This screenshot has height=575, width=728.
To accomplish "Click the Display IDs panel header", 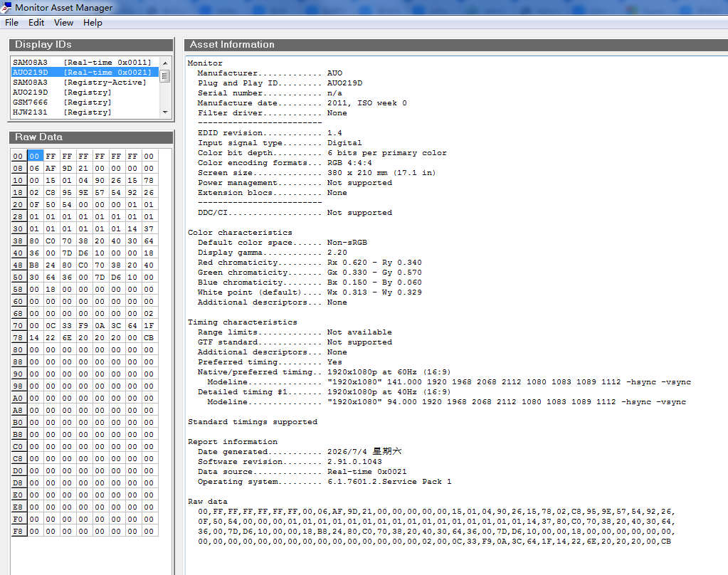I will [x=91, y=45].
